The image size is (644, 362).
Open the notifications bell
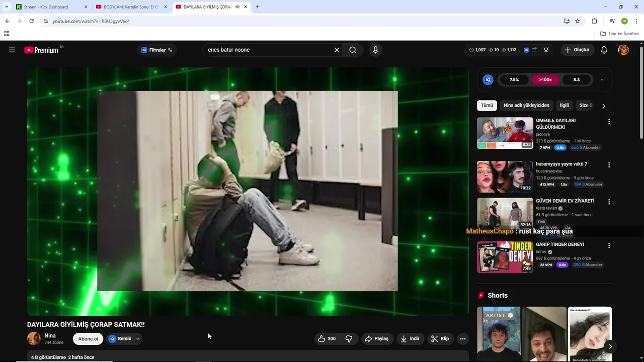[x=604, y=50]
